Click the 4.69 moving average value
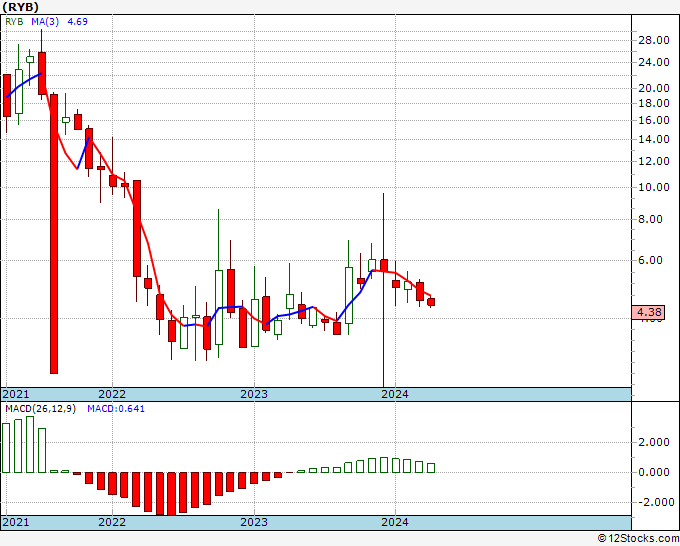Viewport: 680px width, 546px height. (78, 22)
